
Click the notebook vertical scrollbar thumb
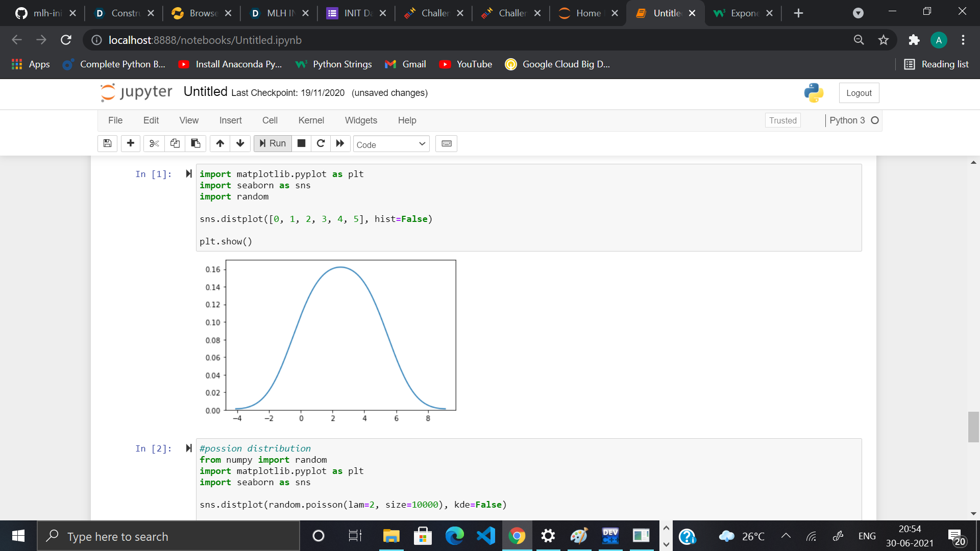coord(973,427)
